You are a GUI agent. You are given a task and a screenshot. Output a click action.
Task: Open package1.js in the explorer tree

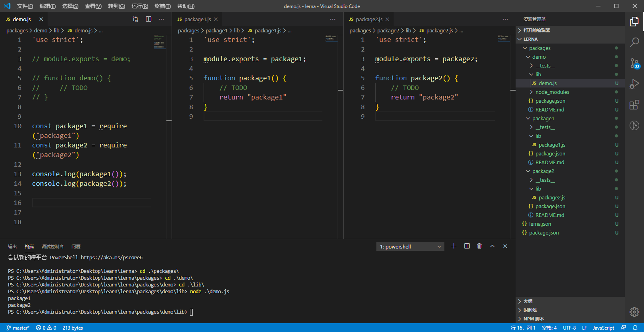(570, 145)
